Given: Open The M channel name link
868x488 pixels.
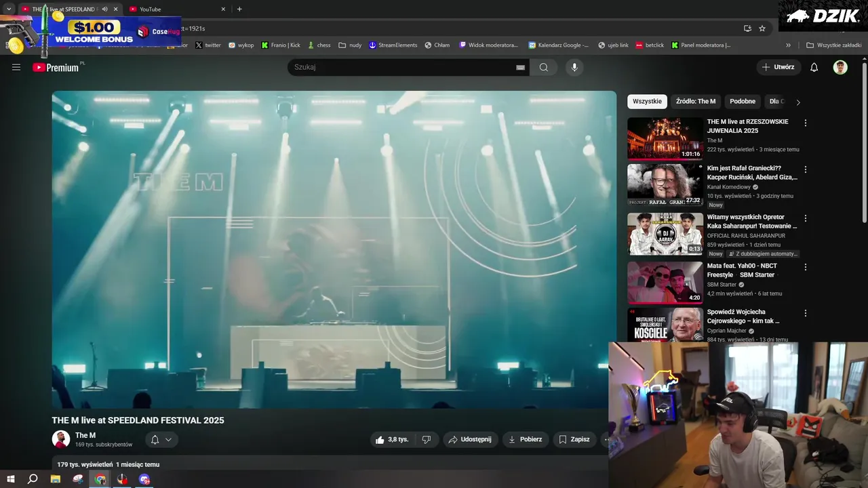Looking at the screenshot, I should tap(85, 435).
